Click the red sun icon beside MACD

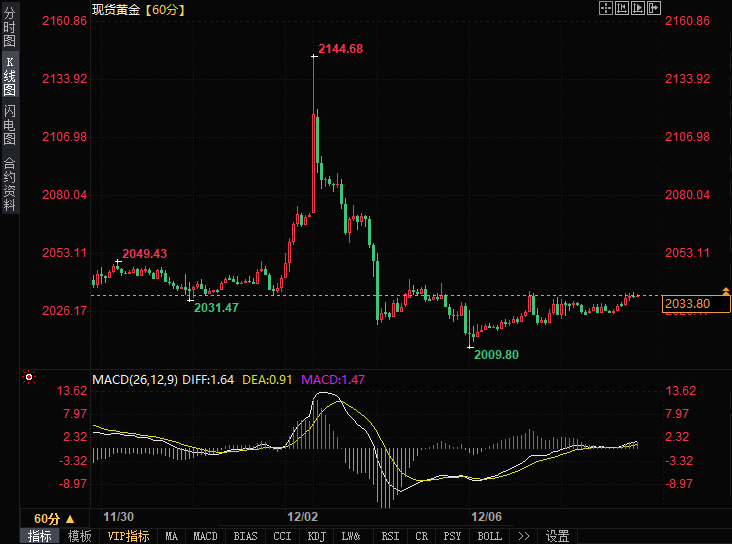(x=29, y=377)
